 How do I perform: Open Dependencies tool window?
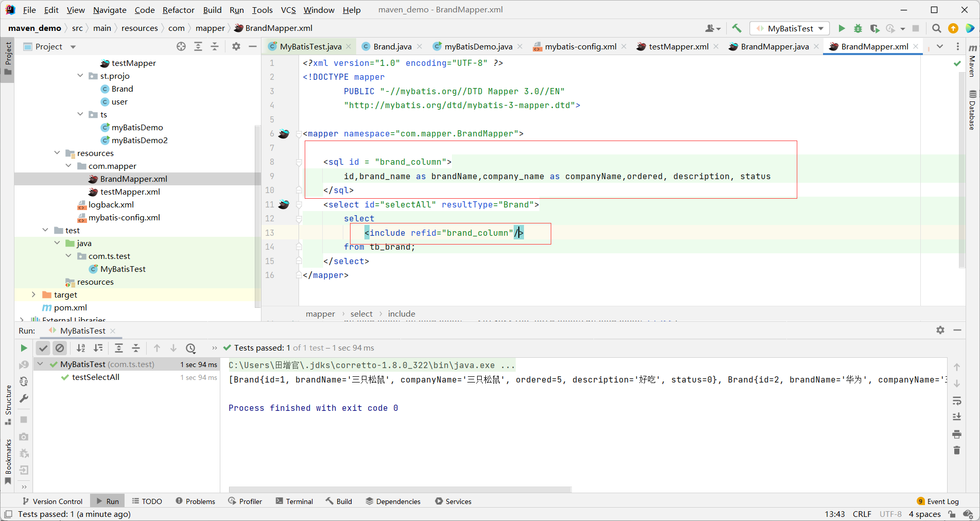393,501
